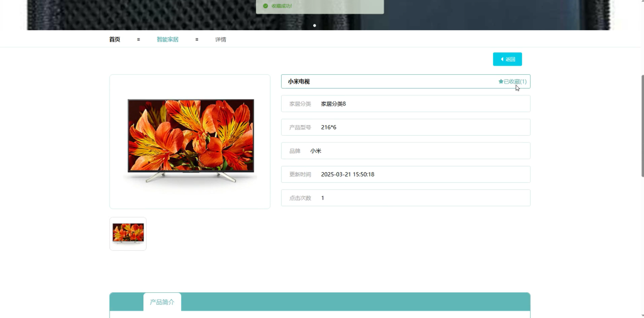The width and height of the screenshot is (644, 318).
Task: Toggle the 已收藏(1) favorite star
Action: tap(513, 82)
